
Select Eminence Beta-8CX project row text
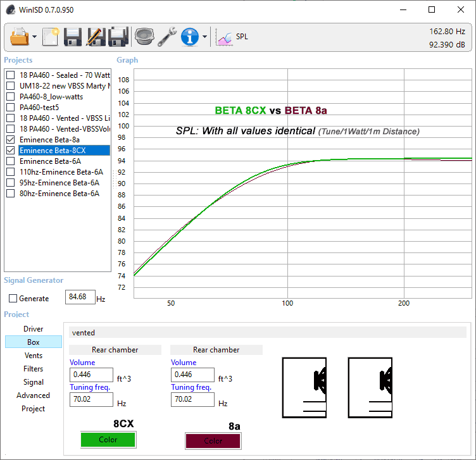click(53, 151)
